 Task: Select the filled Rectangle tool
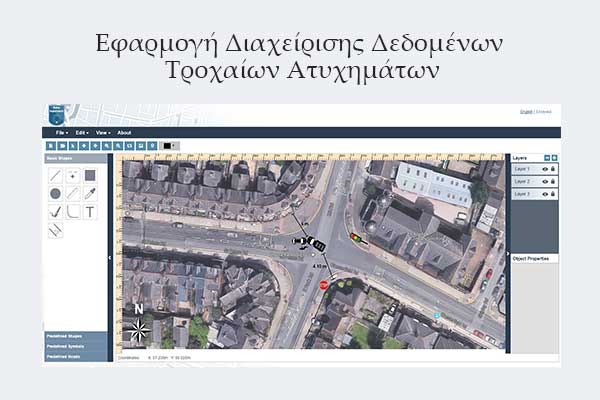(90, 176)
